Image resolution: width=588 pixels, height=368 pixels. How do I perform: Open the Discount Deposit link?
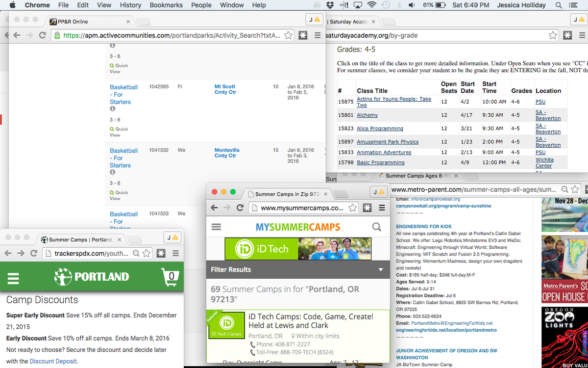(x=53, y=361)
